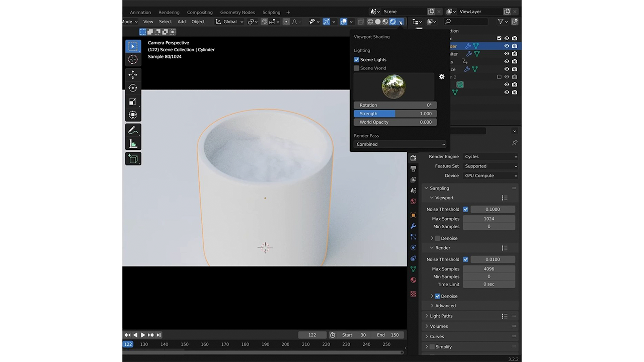Open Viewport sampling presets list

[504, 198]
